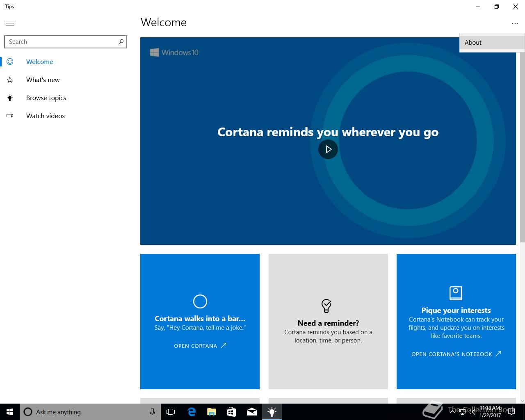The width and height of the screenshot is (525, 420).
Task: Click the Browse topics lightbulb icon
Action: (x=10, y=98)
